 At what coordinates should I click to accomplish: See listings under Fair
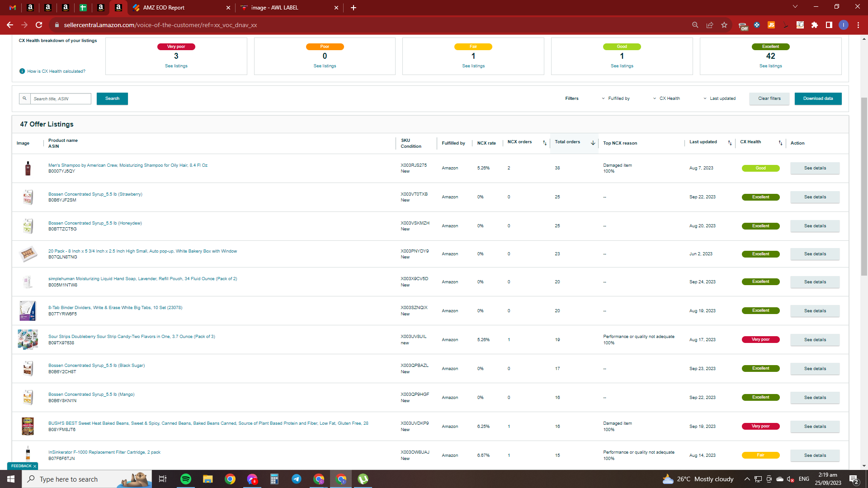[473, 66]
